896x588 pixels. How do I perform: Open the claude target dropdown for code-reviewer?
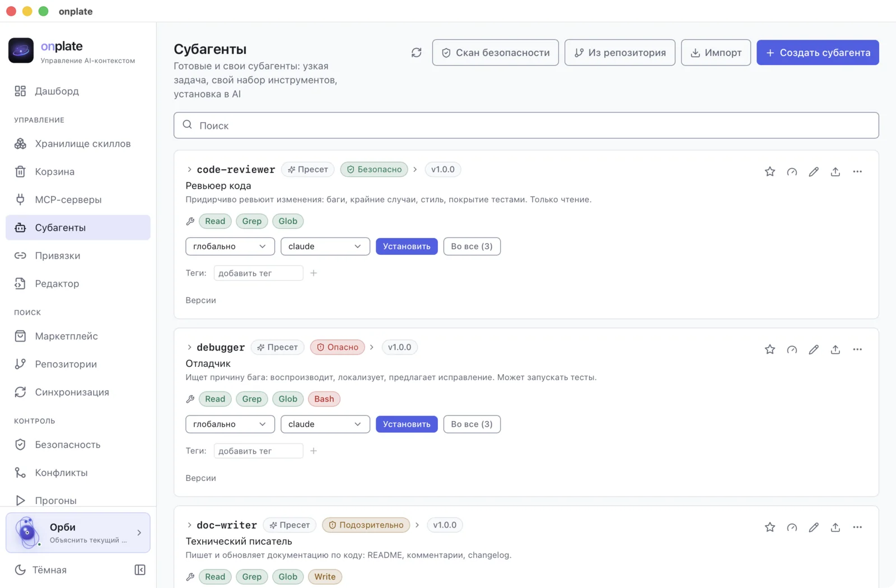(x=325, y=246)
